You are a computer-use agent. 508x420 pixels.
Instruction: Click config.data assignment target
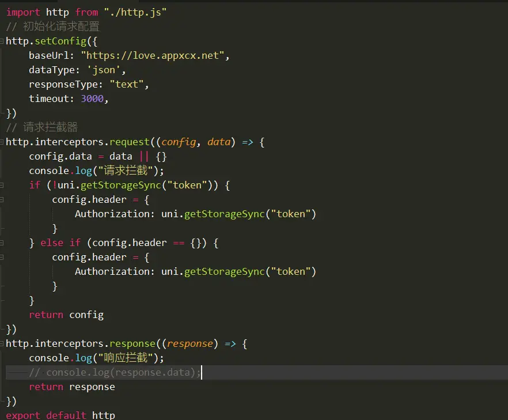click(60, 157)
